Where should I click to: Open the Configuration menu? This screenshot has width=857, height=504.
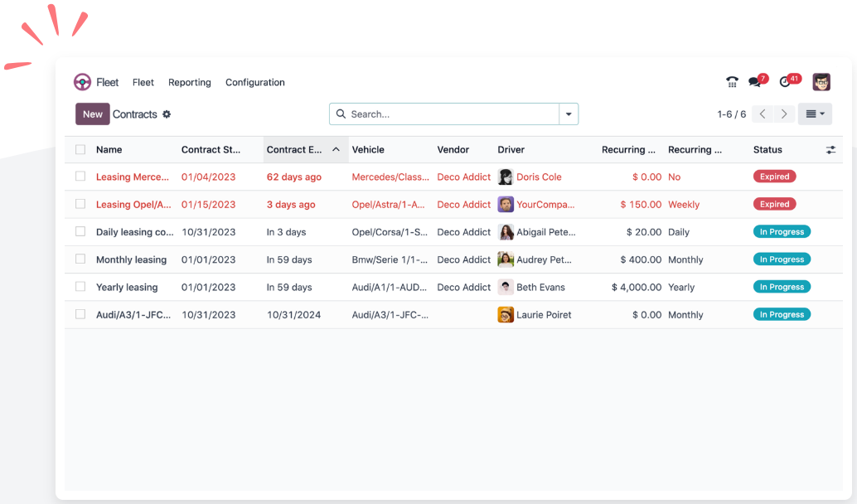(x=254, y=82)
